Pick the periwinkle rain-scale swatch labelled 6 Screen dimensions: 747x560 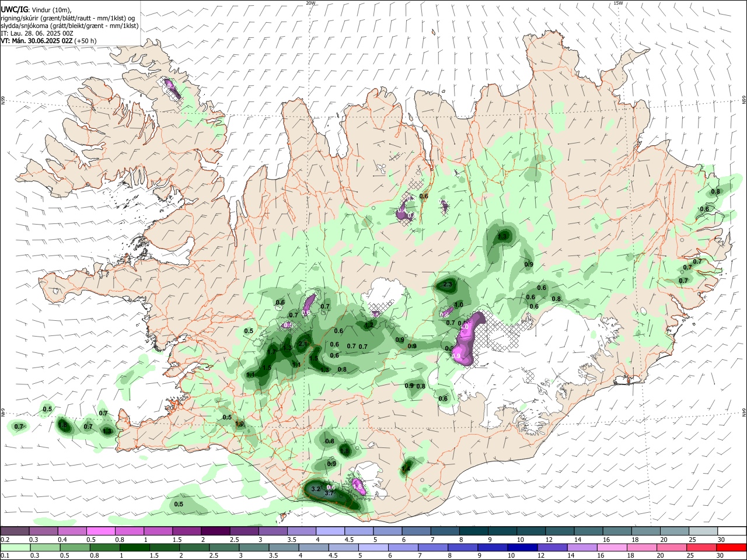click(x=403, y=547)
